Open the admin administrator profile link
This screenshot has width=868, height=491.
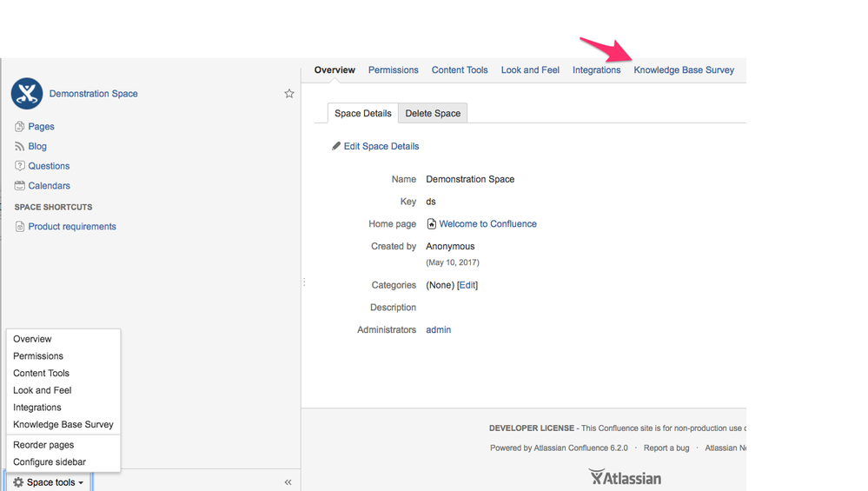pyautogui.click(x=439, y=329)
